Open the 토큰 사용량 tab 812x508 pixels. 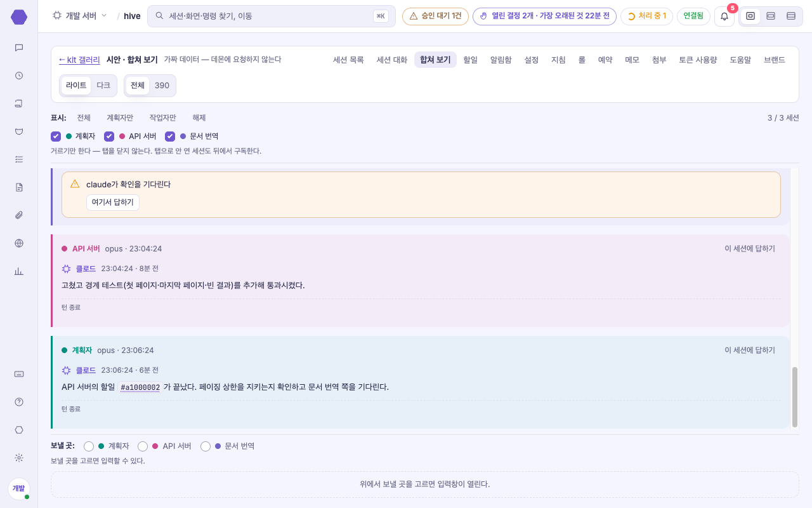[698, 60]
